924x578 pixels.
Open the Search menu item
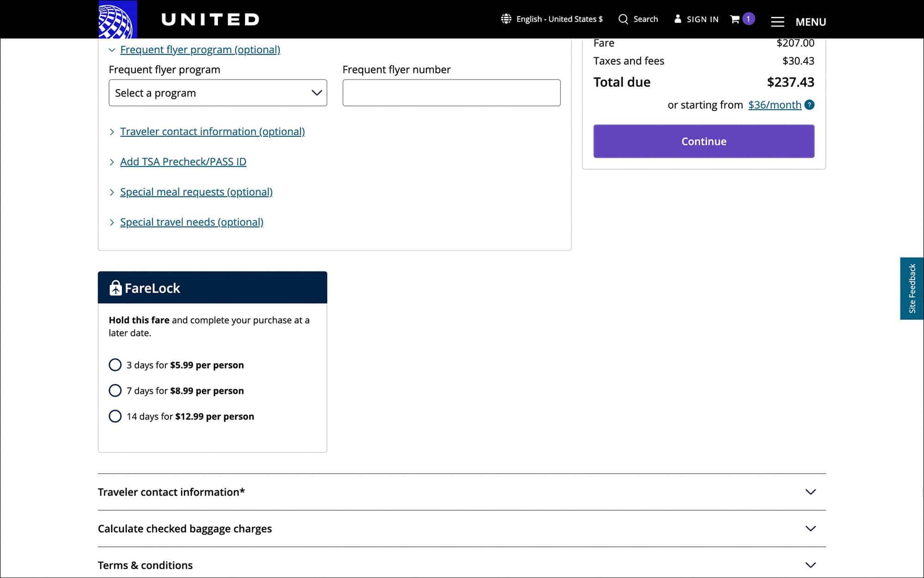[x=645, y=19]
